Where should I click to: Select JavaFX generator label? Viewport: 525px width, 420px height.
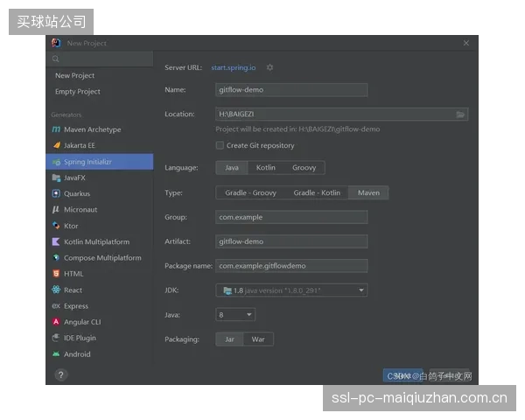[x=74, y=178]
